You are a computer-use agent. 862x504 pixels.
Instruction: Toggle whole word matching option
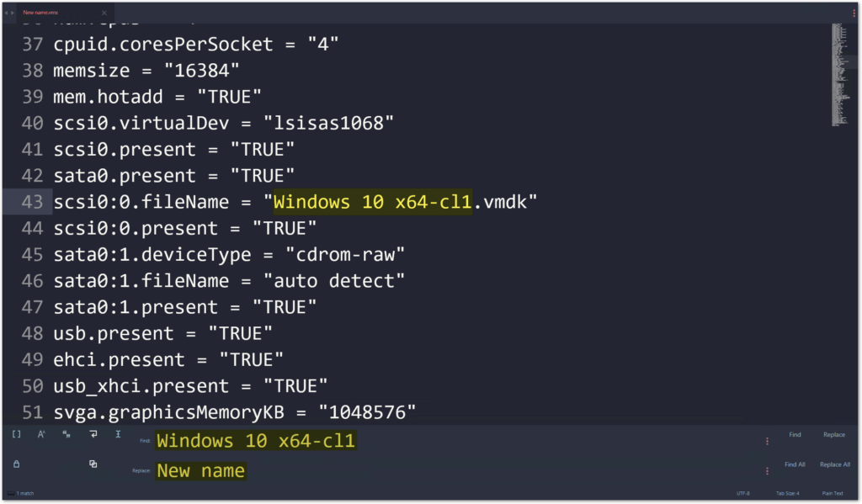point(67,434)
